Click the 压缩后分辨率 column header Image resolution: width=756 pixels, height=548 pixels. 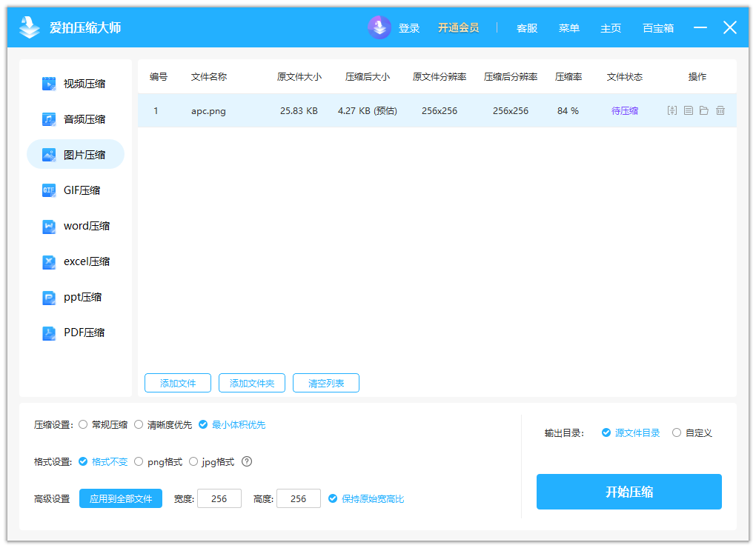tap(511, 76)
